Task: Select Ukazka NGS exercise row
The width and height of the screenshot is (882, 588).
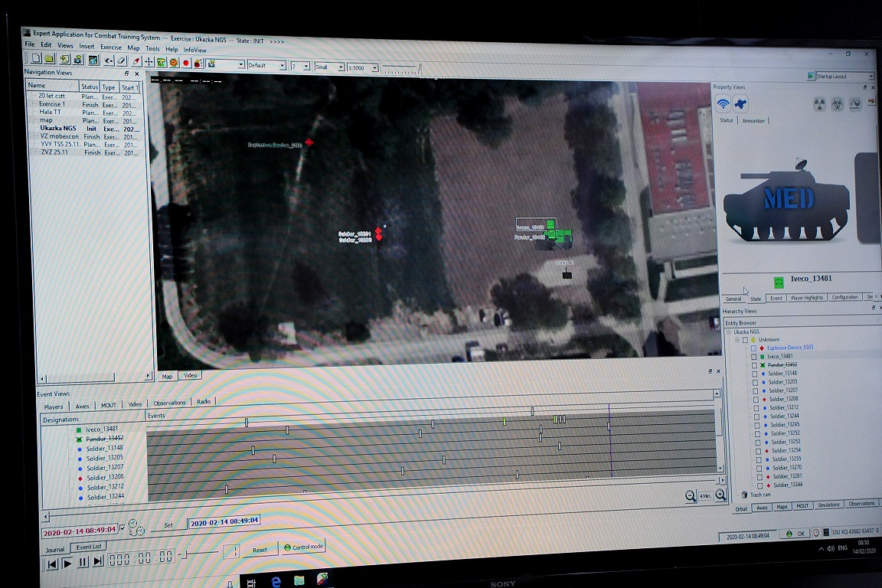Action: coord(84,129)
